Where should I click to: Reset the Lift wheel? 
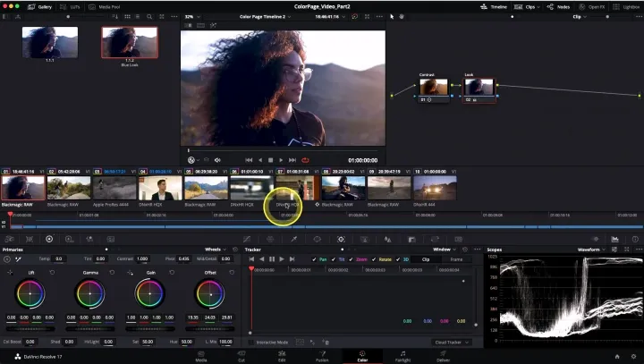point(52,273)
